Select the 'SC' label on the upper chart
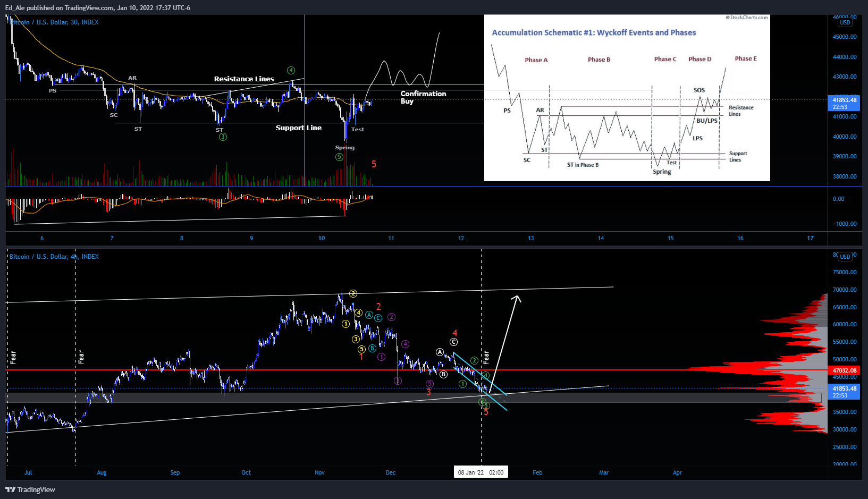 coord(114,115)
